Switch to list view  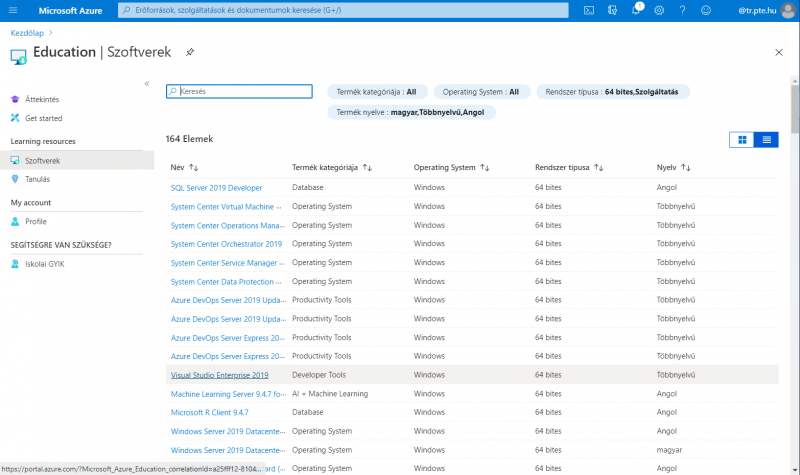tap(766, 140)
